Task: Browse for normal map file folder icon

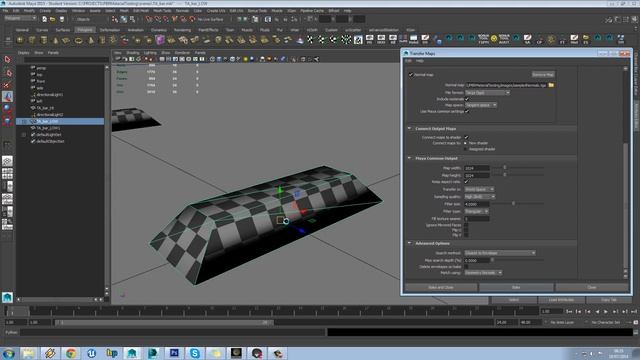Action: pyautogui.click(x=551, y=85)
